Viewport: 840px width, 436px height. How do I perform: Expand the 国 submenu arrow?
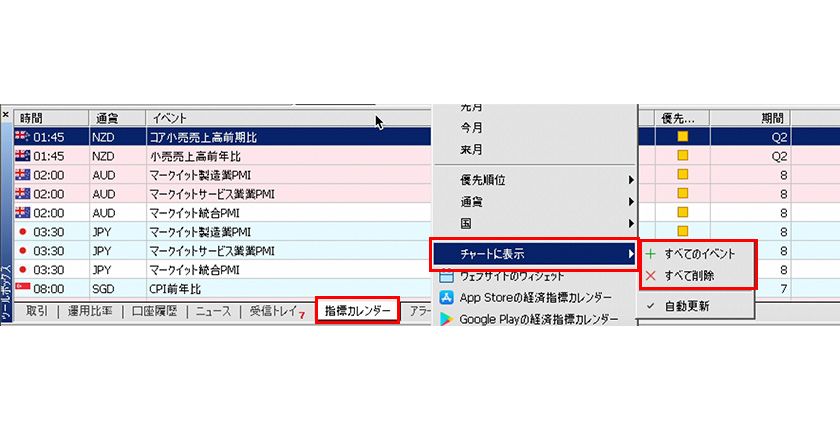631,223
